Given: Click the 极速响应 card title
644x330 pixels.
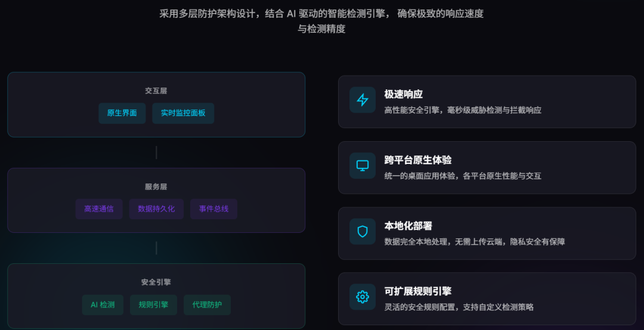Looking at the screenshot, I should [x=404, y=94].
